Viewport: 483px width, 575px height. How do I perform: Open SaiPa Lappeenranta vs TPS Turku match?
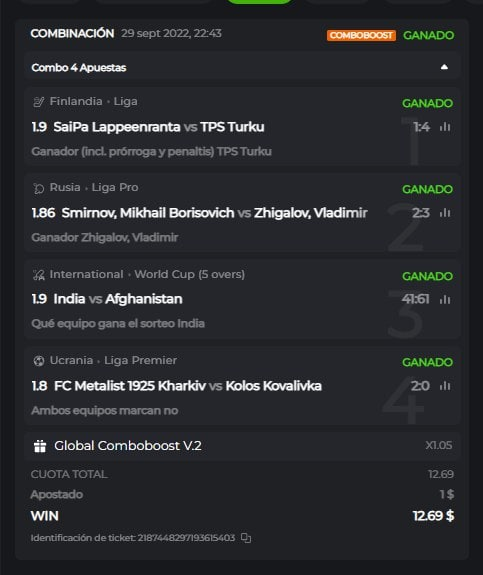point(159,127)
